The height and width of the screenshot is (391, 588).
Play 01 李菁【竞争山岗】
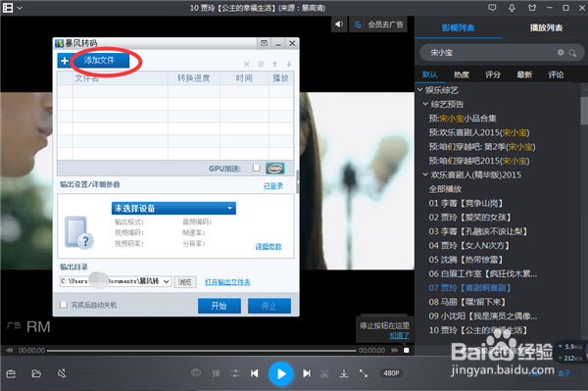(465, 203)
